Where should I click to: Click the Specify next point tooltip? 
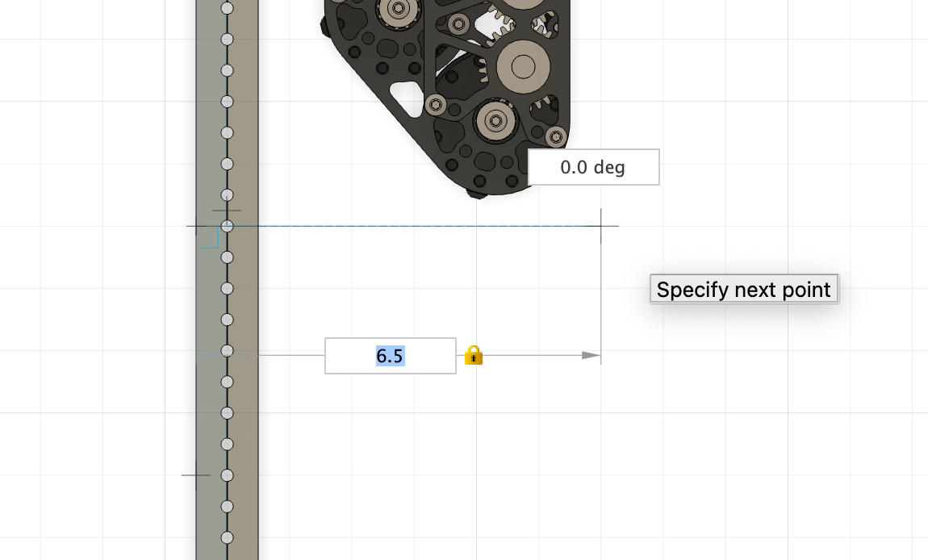(x=744, y=289)
